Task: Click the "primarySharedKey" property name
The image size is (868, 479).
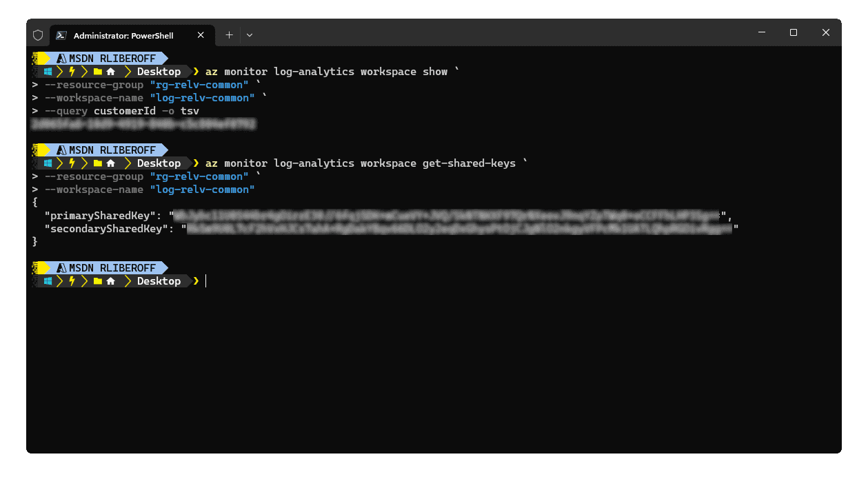Action: click(x=103, y=216)
